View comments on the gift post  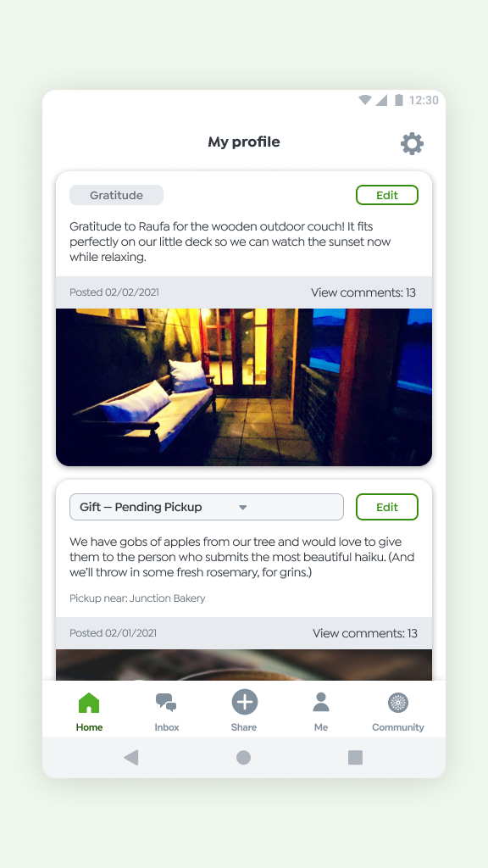pos(364,633)
